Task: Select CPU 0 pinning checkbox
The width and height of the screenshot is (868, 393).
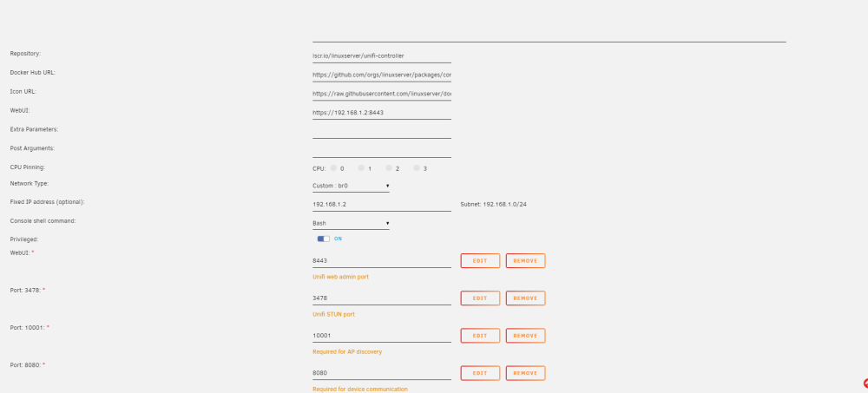Action: pyautogui.click(x=334, y=167)
